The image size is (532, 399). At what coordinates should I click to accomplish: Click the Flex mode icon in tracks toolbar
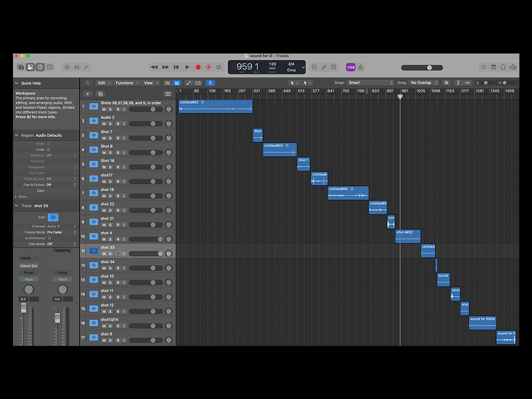click(198, 83)
